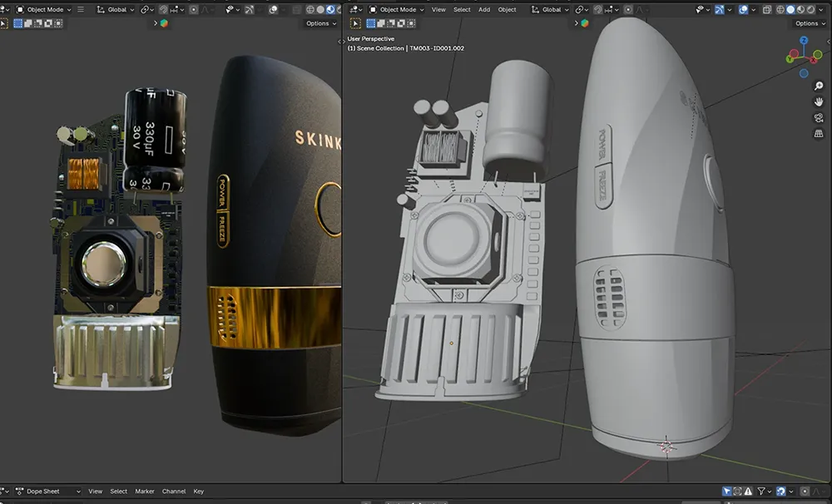Viewport: 832px width, 504px height.
Task: Select tweak tool in left viewport
Action: (x=2, y=23)
